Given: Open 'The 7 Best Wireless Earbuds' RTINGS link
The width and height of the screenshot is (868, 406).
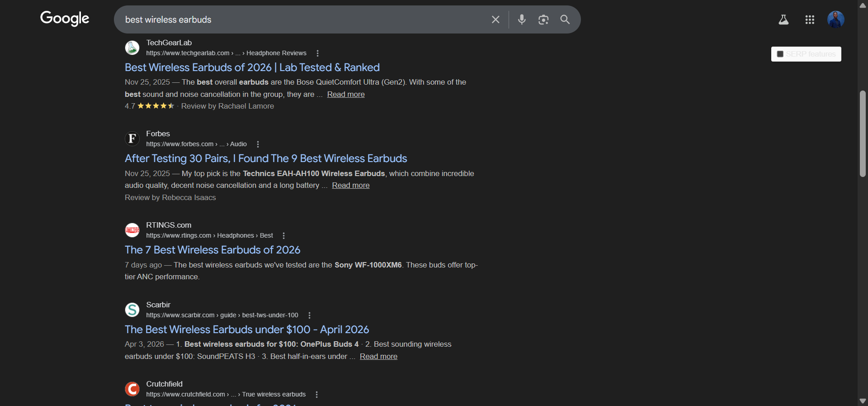Looking at the screenshot, I should (212, 250).
